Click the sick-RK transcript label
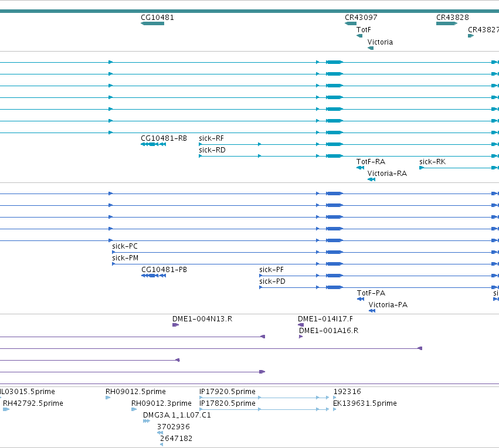This screenshot has width=499, height=448. click(433, 162)
